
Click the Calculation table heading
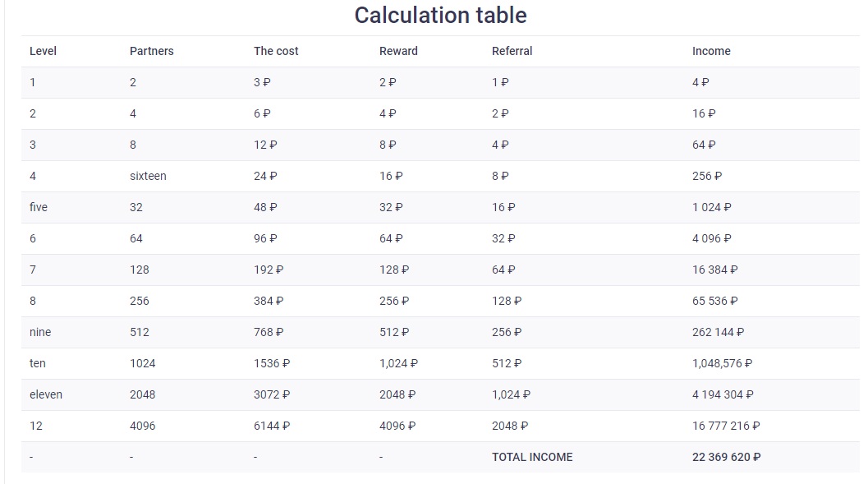tap(440, 16)
